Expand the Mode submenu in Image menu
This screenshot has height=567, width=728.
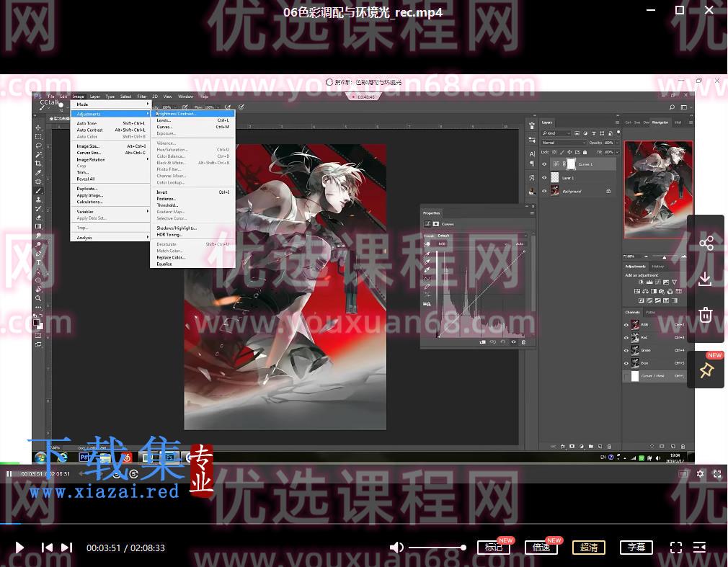point(111,104)
